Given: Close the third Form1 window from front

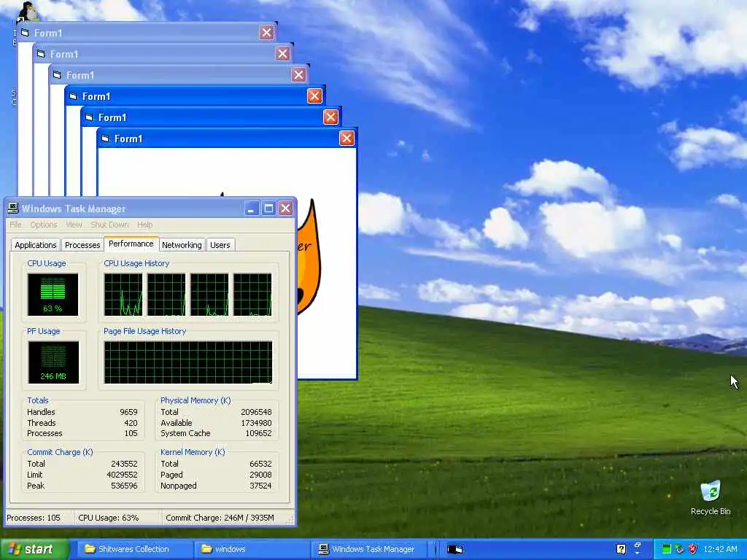Looking at the screenshot, I should click(314, 96).
